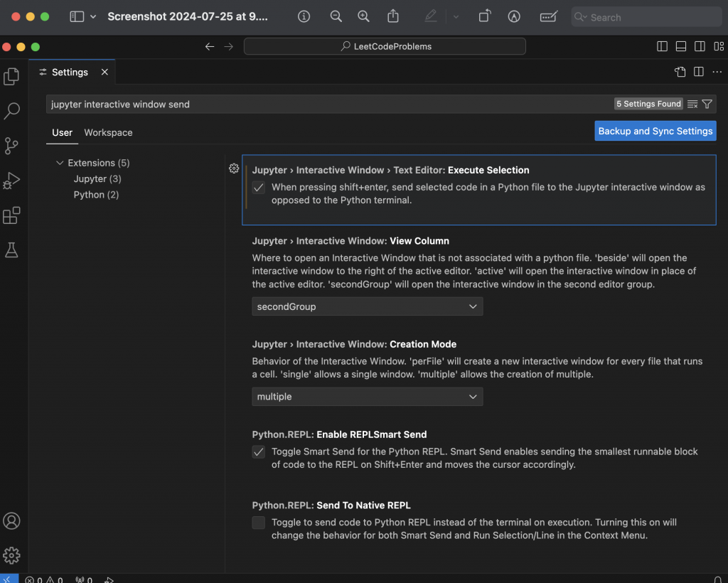Switch to the User settings tab
Viewport: 728px width, 583px height.
[x=63, y=133]
